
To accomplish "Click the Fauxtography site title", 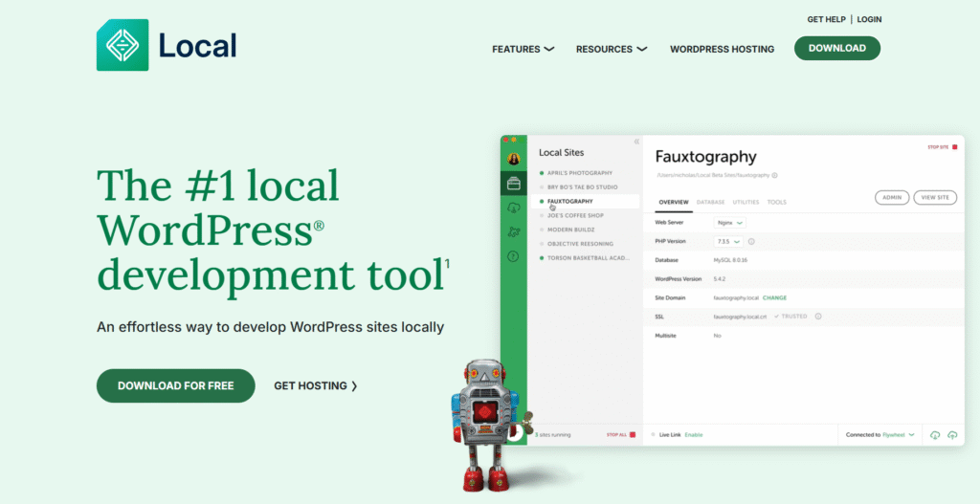I will coord(705,157).
